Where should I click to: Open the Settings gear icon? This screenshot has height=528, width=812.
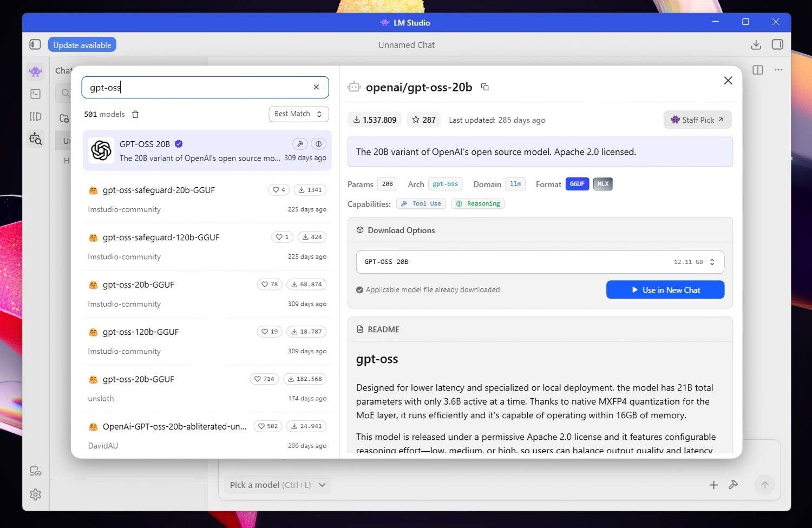[36, 494]
